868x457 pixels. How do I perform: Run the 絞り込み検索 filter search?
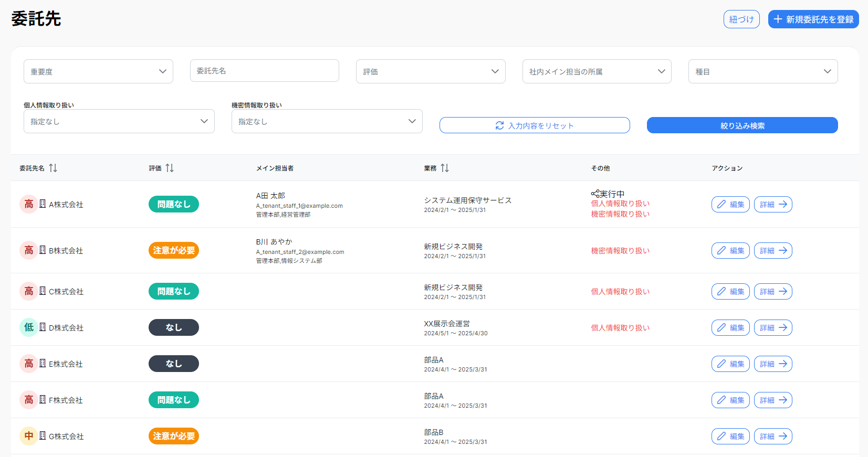pos(742,125)
